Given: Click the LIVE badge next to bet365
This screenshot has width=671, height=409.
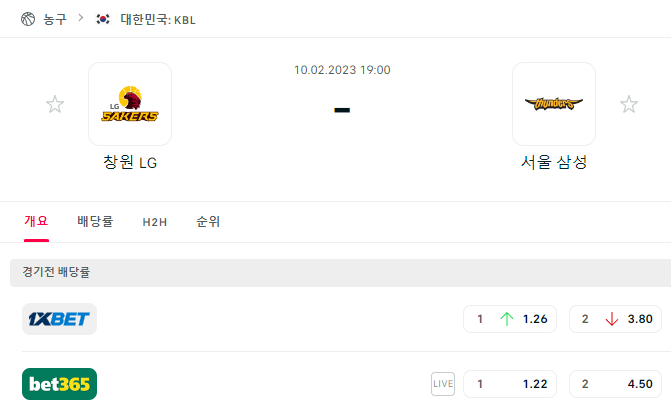Looking at the screenshot, I should [443, 384].
